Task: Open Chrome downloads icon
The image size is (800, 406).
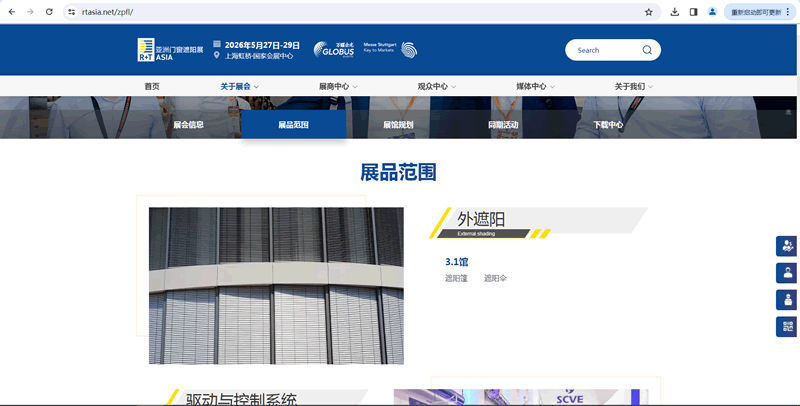Action: tap(675, 12)
